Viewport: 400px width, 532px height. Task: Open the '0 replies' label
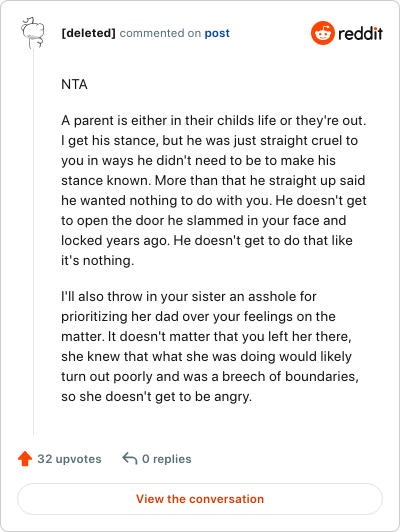167,459
